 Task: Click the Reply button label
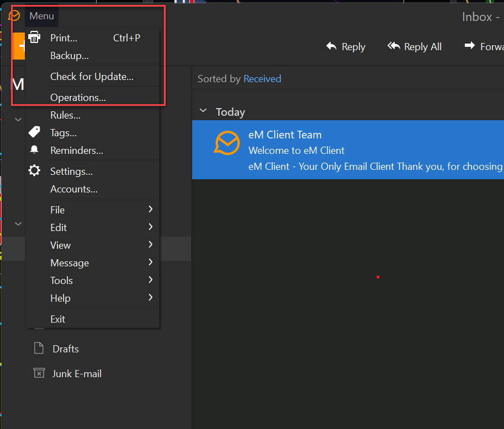(353, 47)
